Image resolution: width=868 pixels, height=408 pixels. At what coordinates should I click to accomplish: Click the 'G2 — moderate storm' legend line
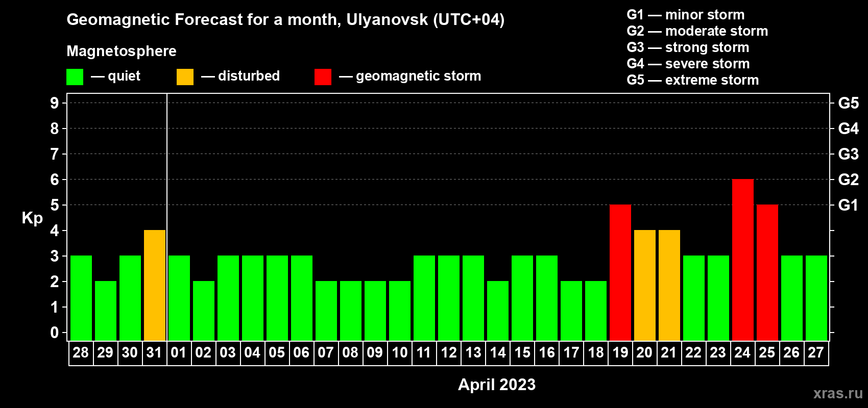click(697, 31)
